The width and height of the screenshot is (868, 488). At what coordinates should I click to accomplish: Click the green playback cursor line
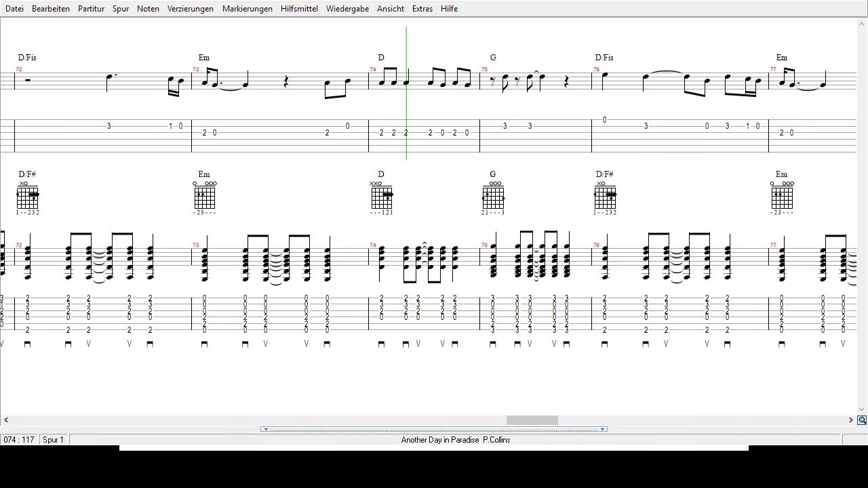pos(406,93)
